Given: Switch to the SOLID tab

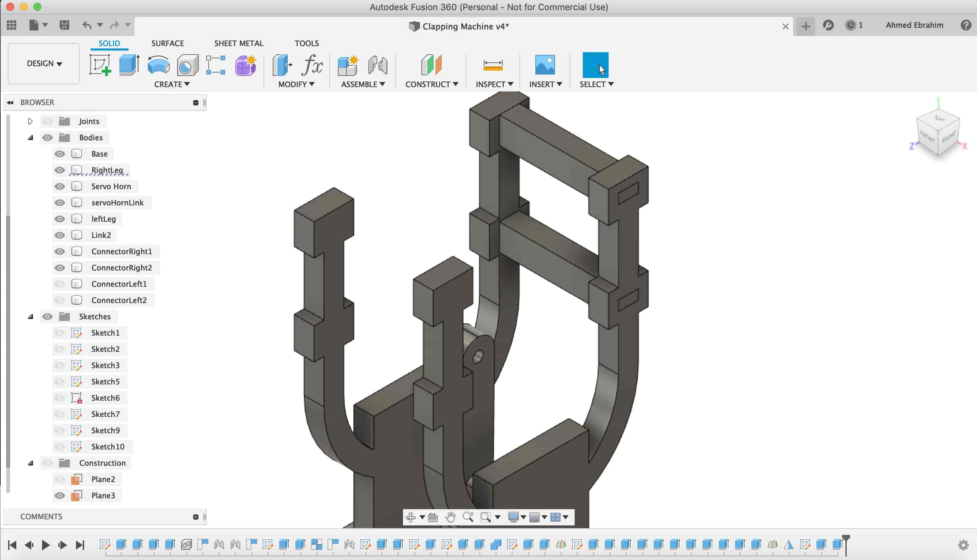Looking at the screenshot, I should click(109, 43).
